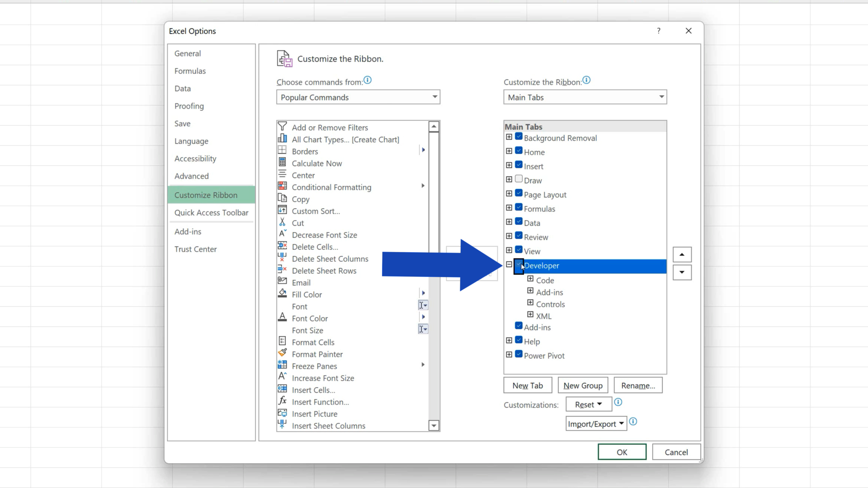
Task: Click the Format Painter icon
Action: pyautogui.click(x=282, y=353)
